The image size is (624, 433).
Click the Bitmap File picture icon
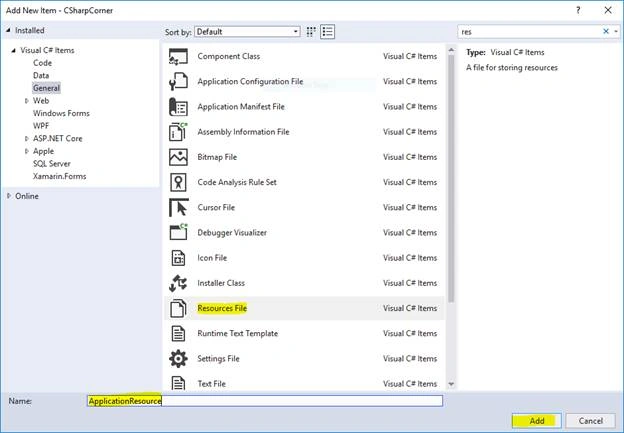(178, 157)
